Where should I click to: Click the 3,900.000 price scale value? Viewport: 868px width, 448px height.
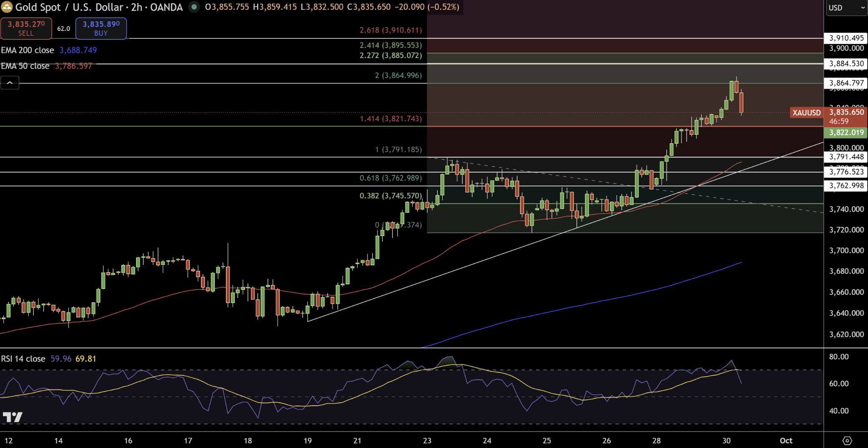tap(846, 48)
